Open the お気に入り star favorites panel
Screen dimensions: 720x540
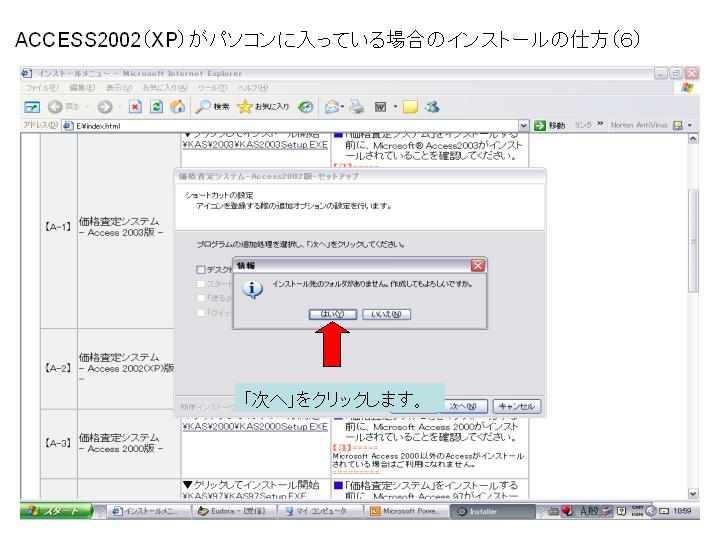(263, 107)
